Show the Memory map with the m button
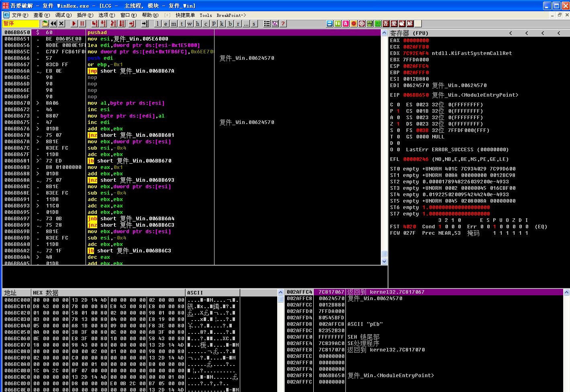The width and height of the screenshot is (570, 392). (174, 24)
